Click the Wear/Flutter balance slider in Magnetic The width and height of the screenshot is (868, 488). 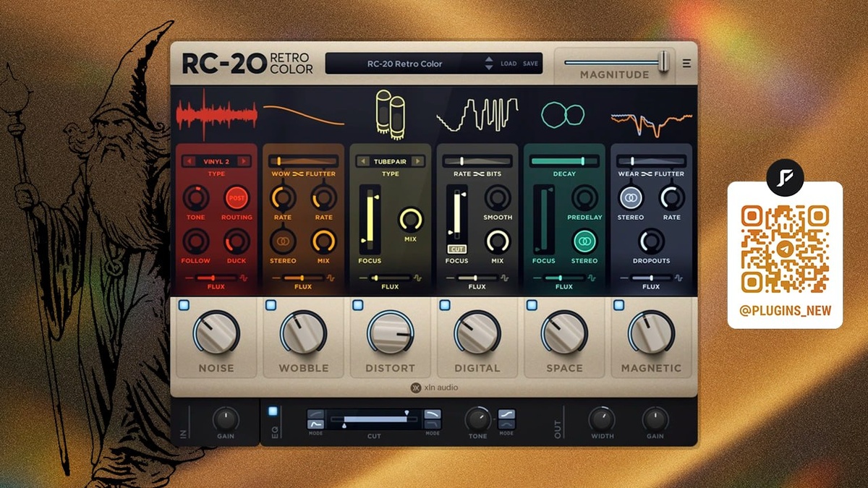tap(651, 160)
